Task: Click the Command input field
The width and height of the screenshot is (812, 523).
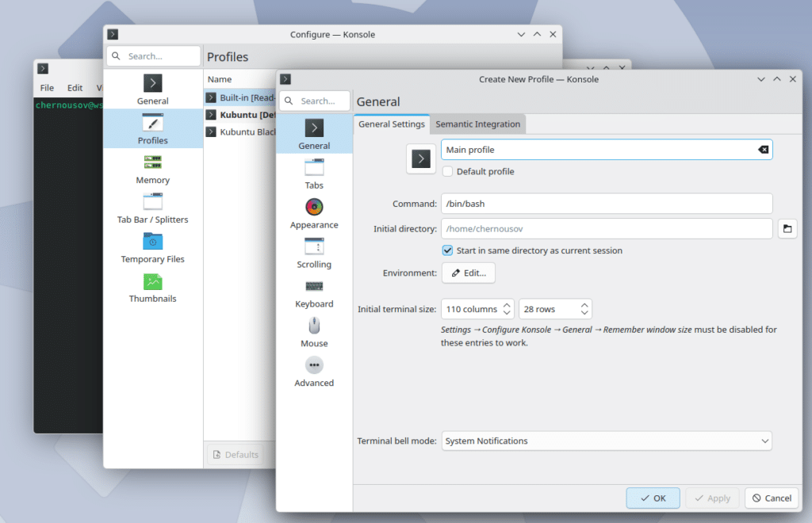Action: pyautogui.click(x=607, y=204)
